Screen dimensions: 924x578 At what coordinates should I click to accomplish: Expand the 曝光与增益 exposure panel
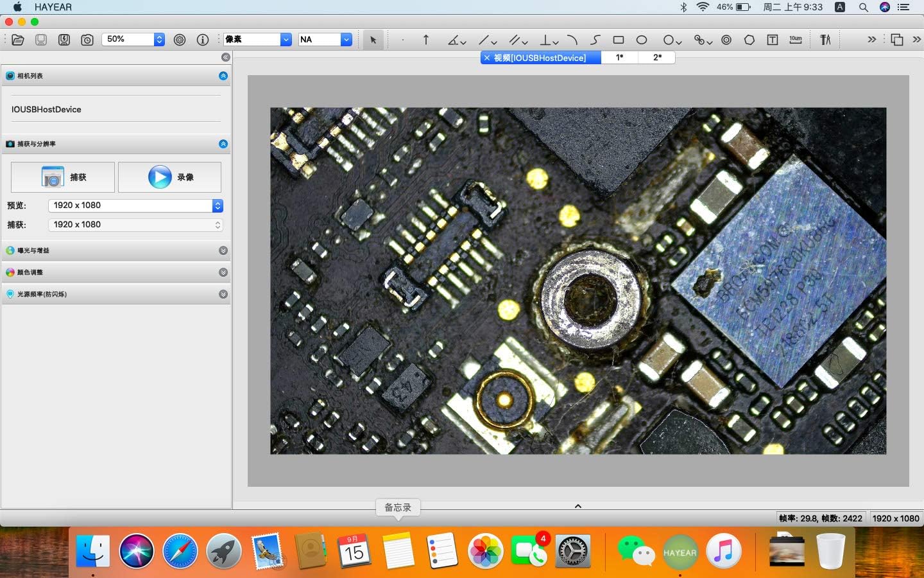tap(223, 250)
